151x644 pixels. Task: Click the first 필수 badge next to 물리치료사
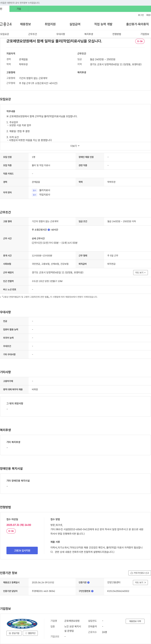tap(35, 191)
